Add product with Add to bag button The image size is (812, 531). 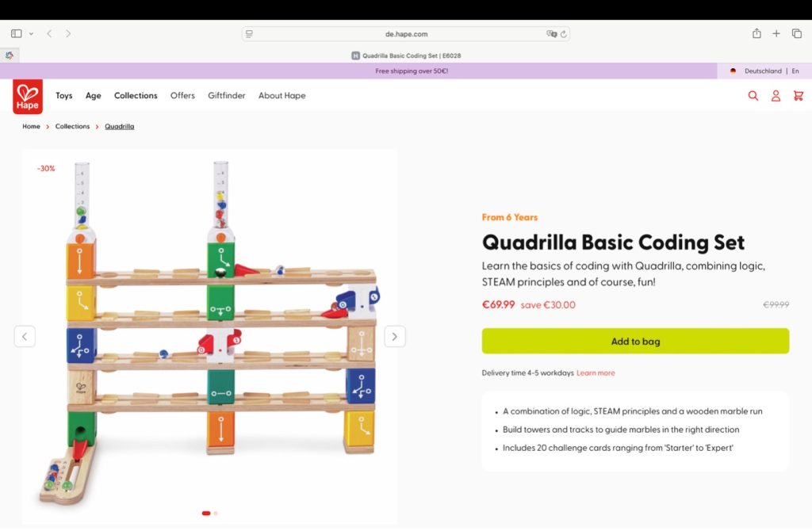click(635, 341)
